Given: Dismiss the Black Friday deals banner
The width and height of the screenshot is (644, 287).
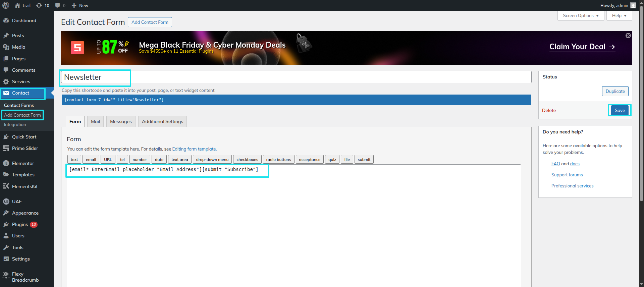Looking at the screenshot, I should 628,36.
